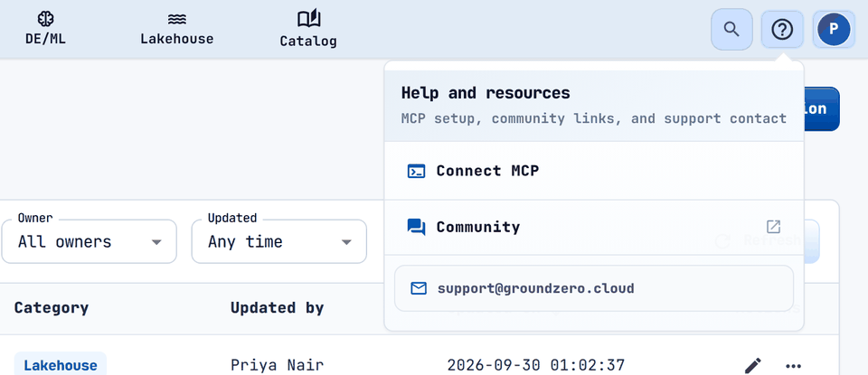
Task: Click the Help and resources heading
Action: [486, 93]
